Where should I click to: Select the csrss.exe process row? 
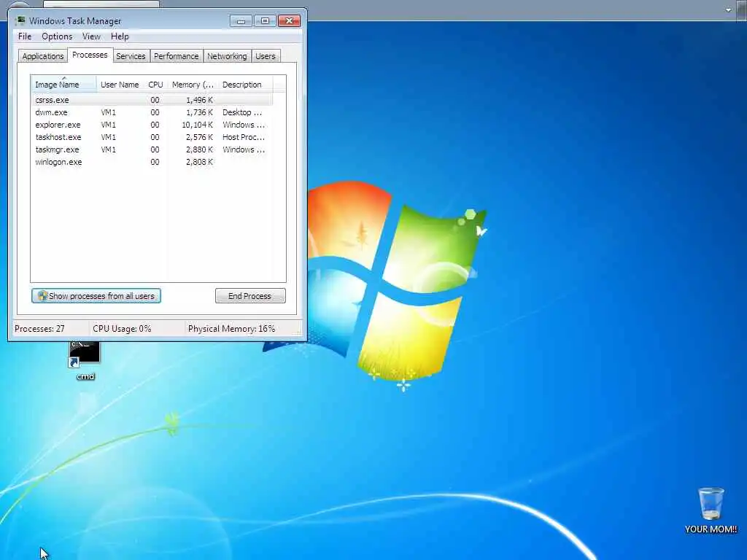click(x=152, y=100)
